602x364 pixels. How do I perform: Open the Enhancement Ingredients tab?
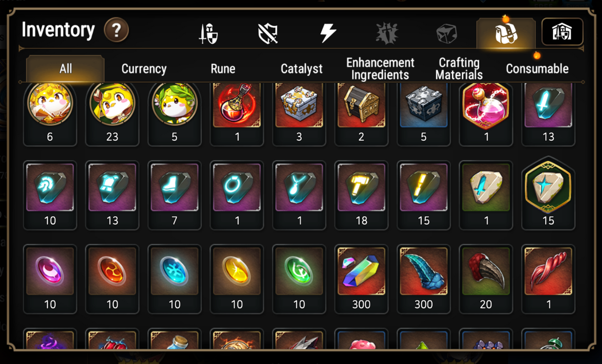point(380,69)
